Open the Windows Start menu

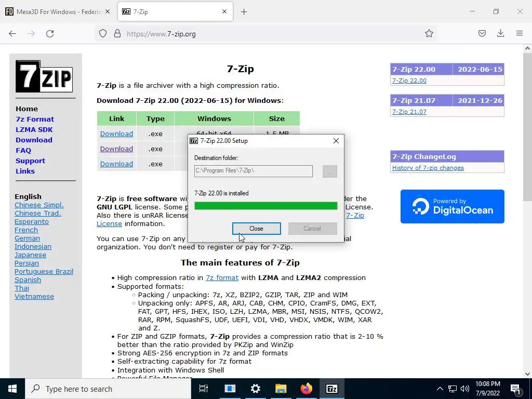pos(12,389)
